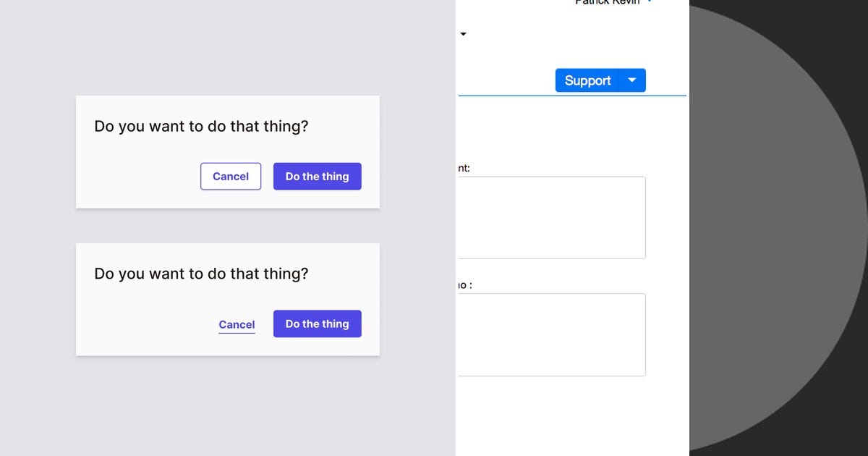Click the field label above the upper text area
Viewport: 868px width, 456px height.
[464, 167]
